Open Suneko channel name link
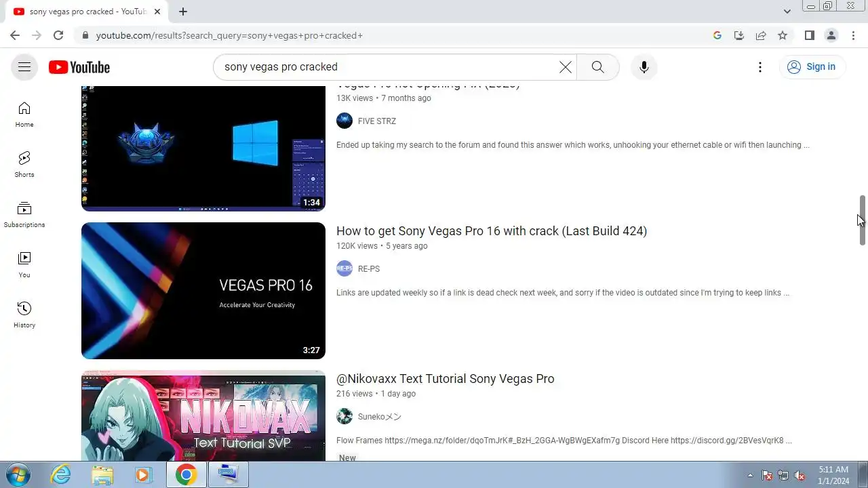This screenshot has width=868, height=488. (x=380, y=417)
